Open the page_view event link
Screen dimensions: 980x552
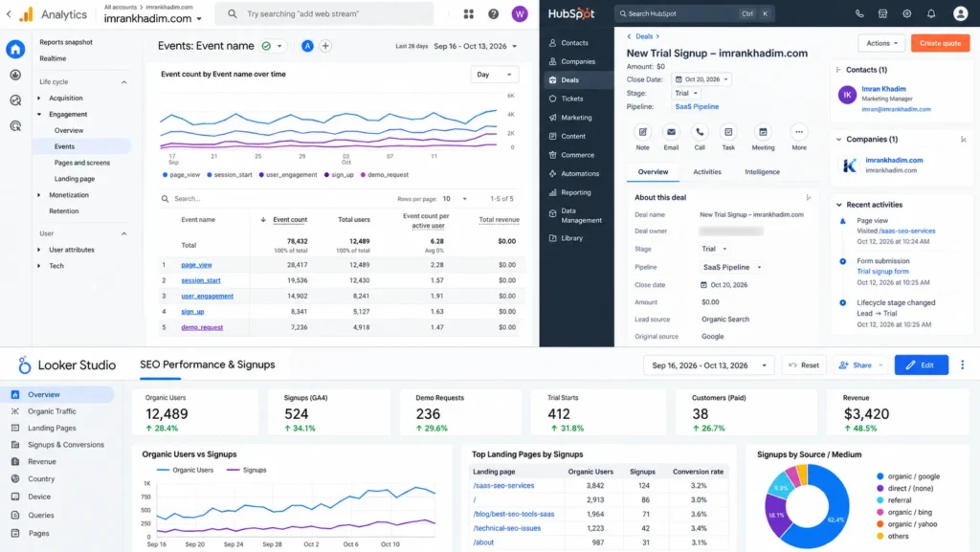click(196, 265)
